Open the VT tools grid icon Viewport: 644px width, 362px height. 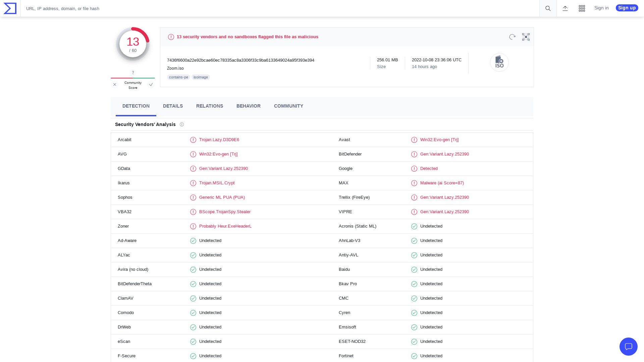tap(582, 8)
